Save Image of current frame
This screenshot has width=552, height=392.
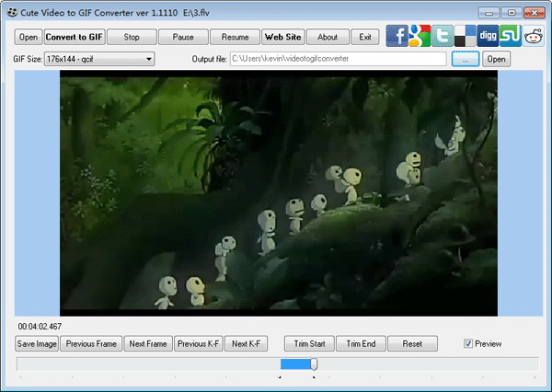[x=37, y=344]
